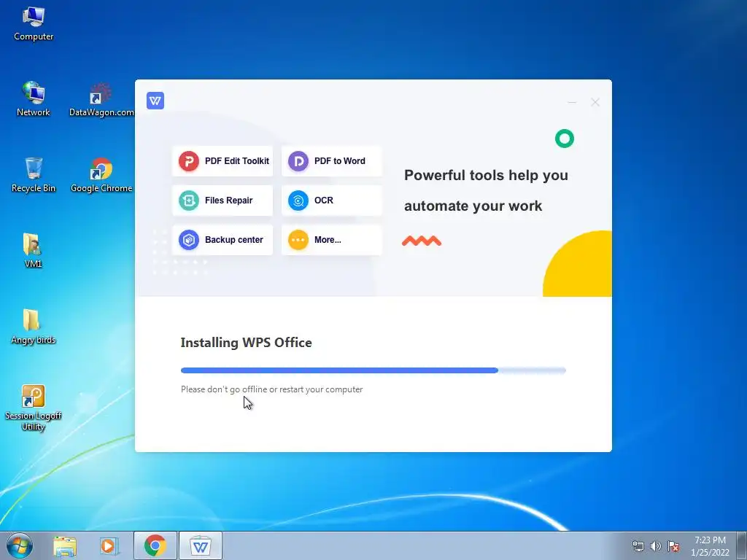The image size is (747, 560).
Task: Switch to Chrome in the taskbar
Action: [155, 546]
